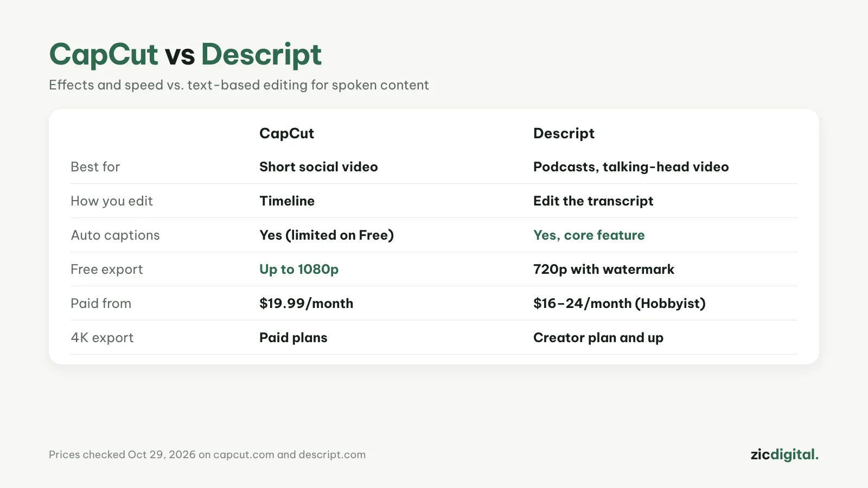Click the green 'Up to 1080p' cell
868x488 pixels.
(x=299, y=269)
